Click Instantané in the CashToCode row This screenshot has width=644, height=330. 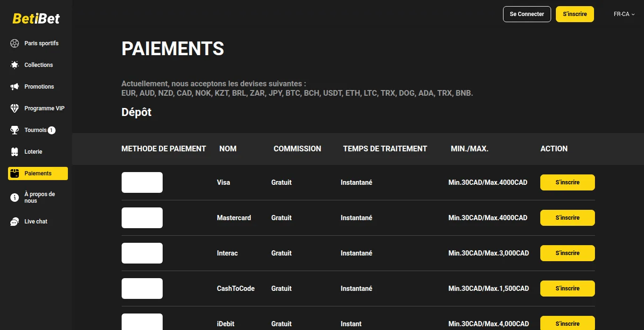pos(356,289)
